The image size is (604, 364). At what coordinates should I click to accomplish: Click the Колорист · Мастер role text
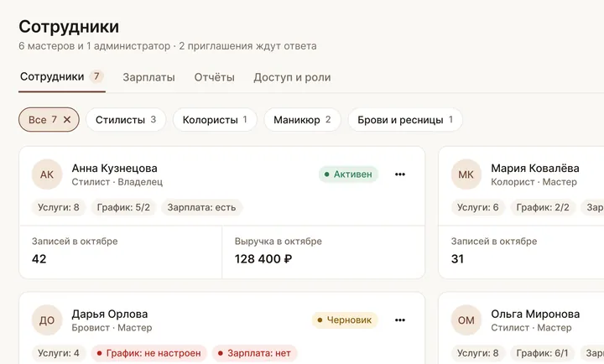534,182
